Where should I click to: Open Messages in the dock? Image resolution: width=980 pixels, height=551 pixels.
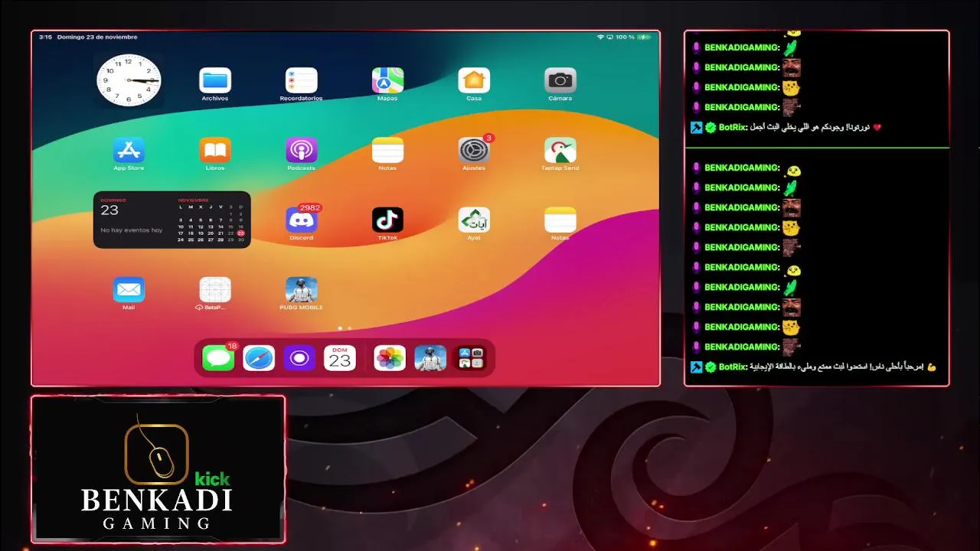click(218, 357)
